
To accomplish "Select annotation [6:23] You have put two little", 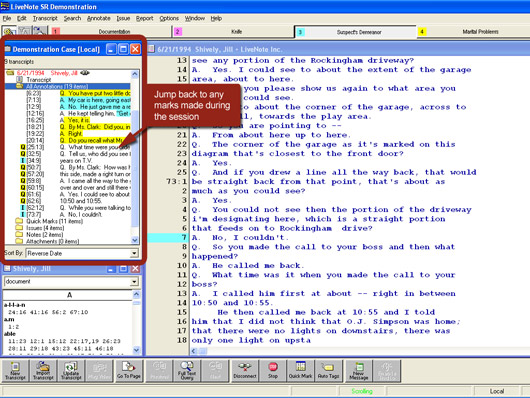I will 78,93.
